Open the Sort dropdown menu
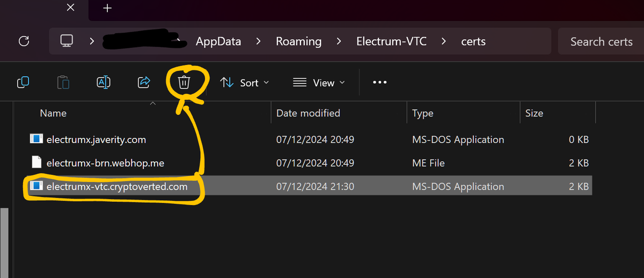The width and height of the screenshot is (644, 278). click(245, 83)
